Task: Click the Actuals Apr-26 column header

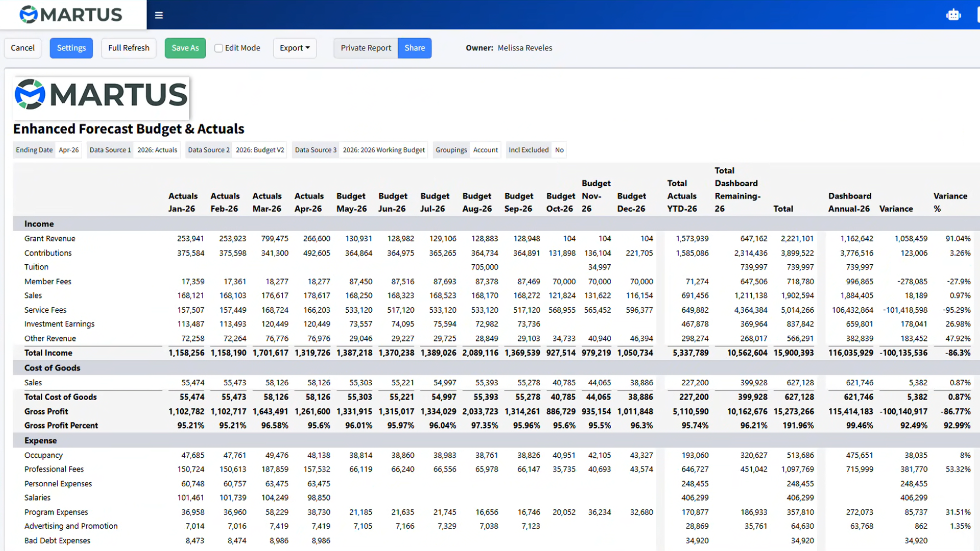Action: pos(309,203)
